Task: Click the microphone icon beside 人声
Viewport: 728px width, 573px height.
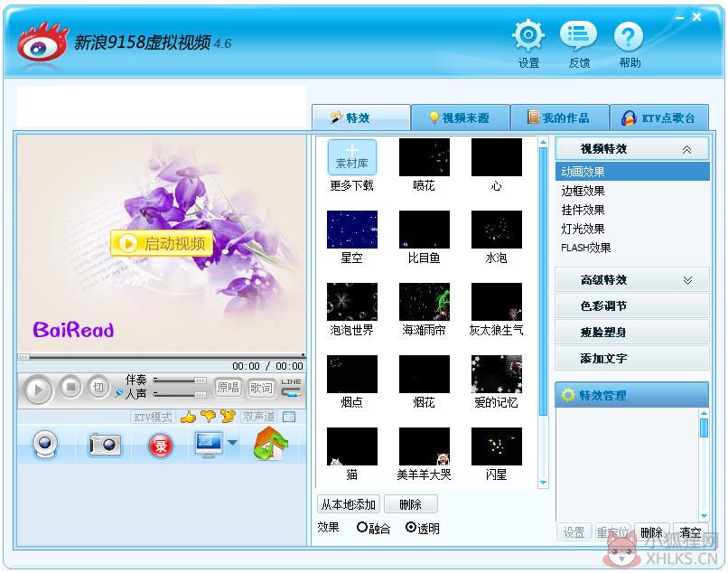Action: [x=118, y=394]
